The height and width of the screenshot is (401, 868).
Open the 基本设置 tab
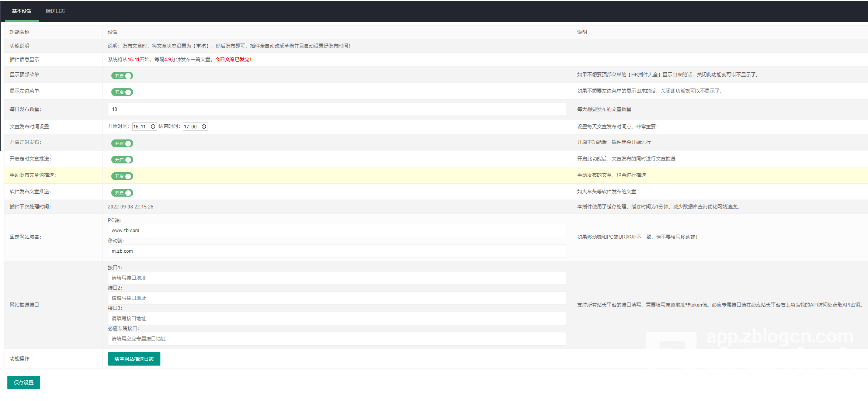(22, 11)
